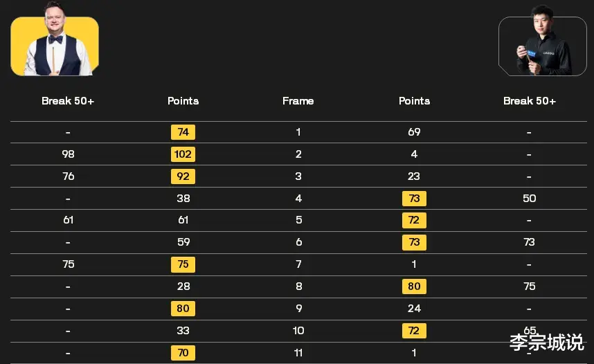Click the highlighted 80 badge in frame 9
The height and width of the screenshot is (364, 594).
183,309
